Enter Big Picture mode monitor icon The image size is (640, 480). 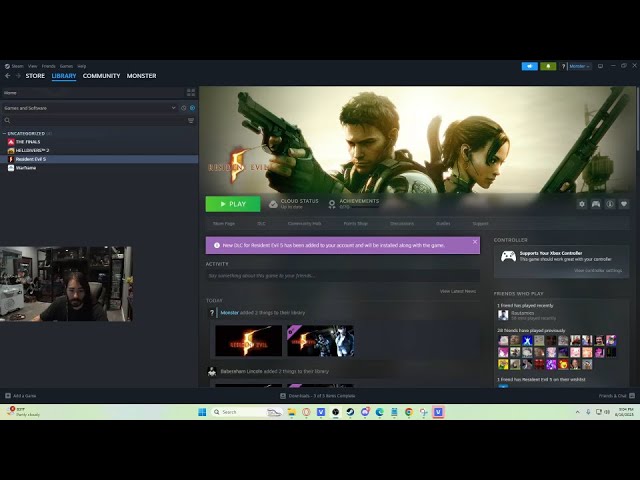coord(600,66)
